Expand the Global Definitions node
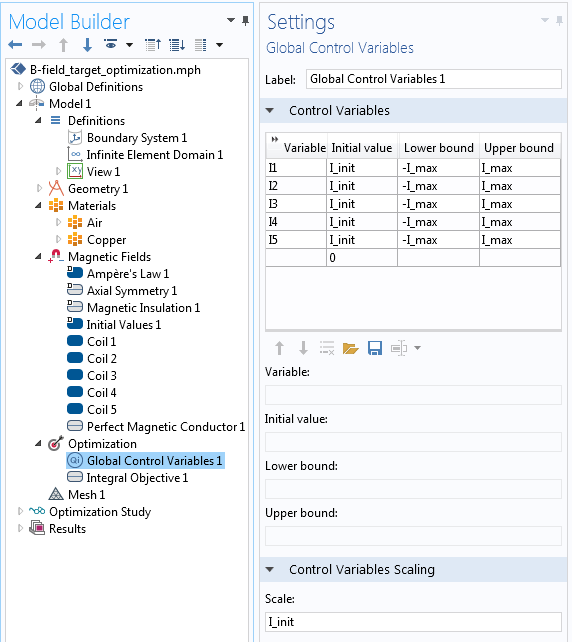This screenshot has width=572, height=642. 20,86
